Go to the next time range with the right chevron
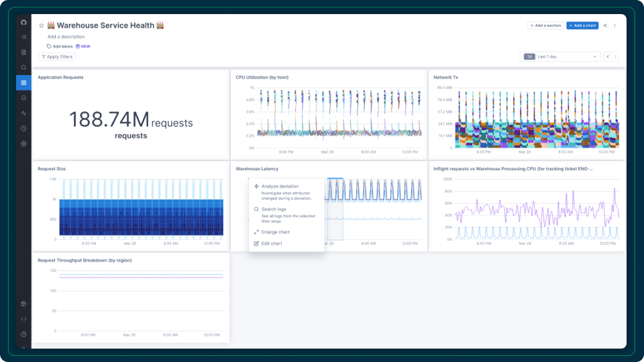The width and height of the screenshot is (644, 362). (615, 56)
